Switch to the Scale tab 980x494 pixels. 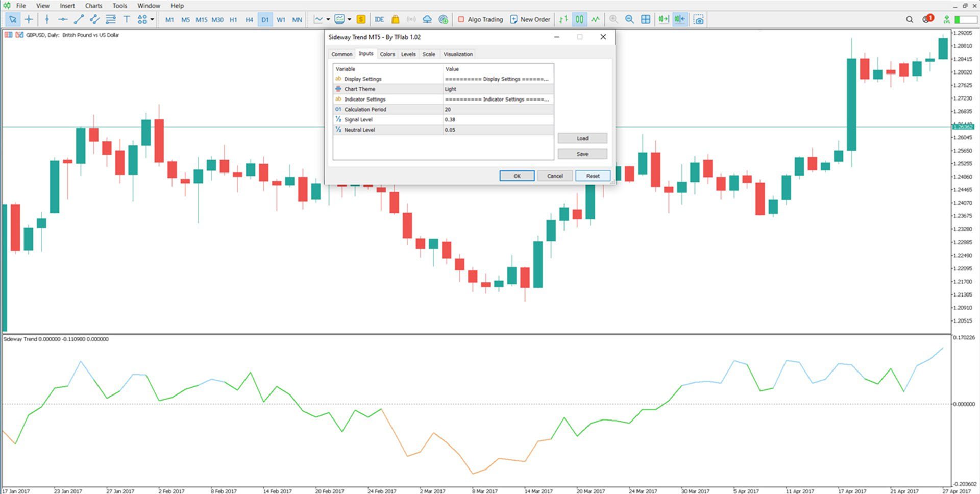pos(429,54)
